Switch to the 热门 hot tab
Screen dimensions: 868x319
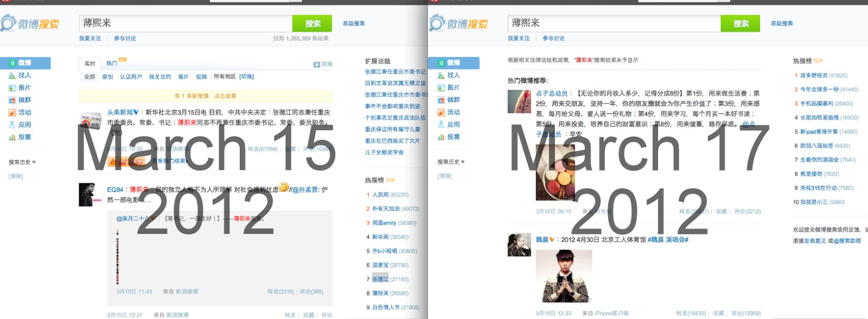point(112,63)
